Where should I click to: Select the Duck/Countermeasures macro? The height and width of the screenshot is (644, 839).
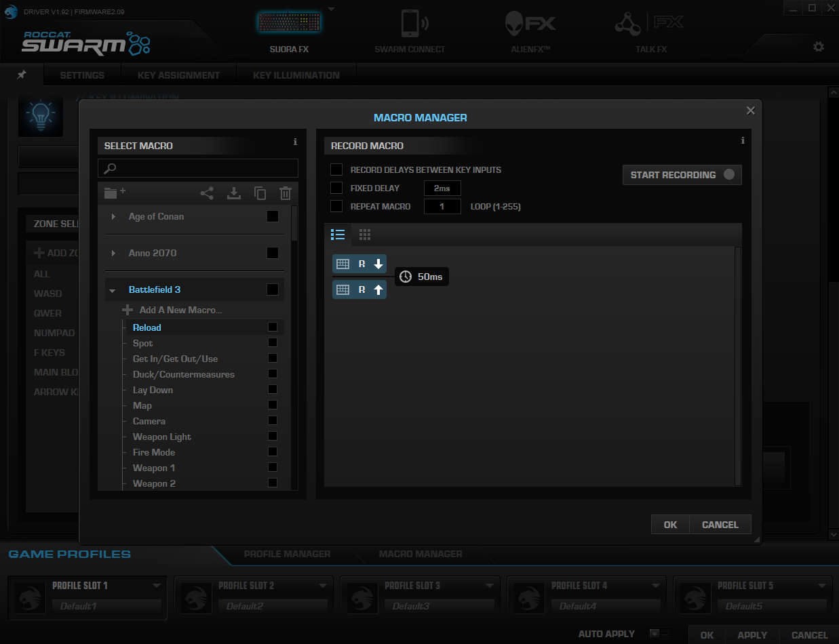183,374
